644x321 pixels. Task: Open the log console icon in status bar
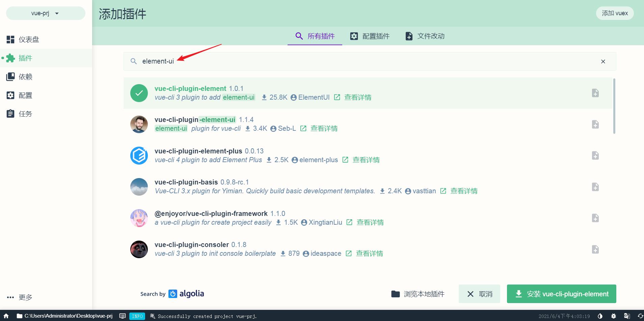pos(123,316)
